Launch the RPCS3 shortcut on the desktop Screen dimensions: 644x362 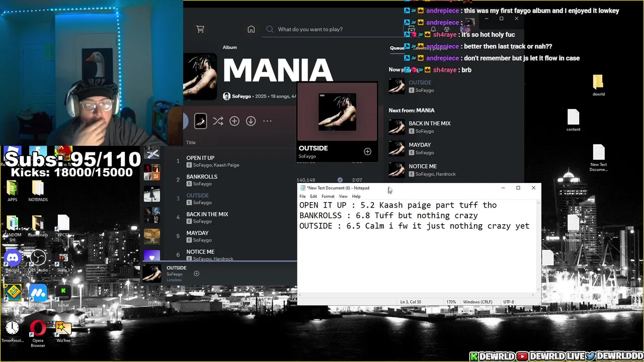click(63, 226)
